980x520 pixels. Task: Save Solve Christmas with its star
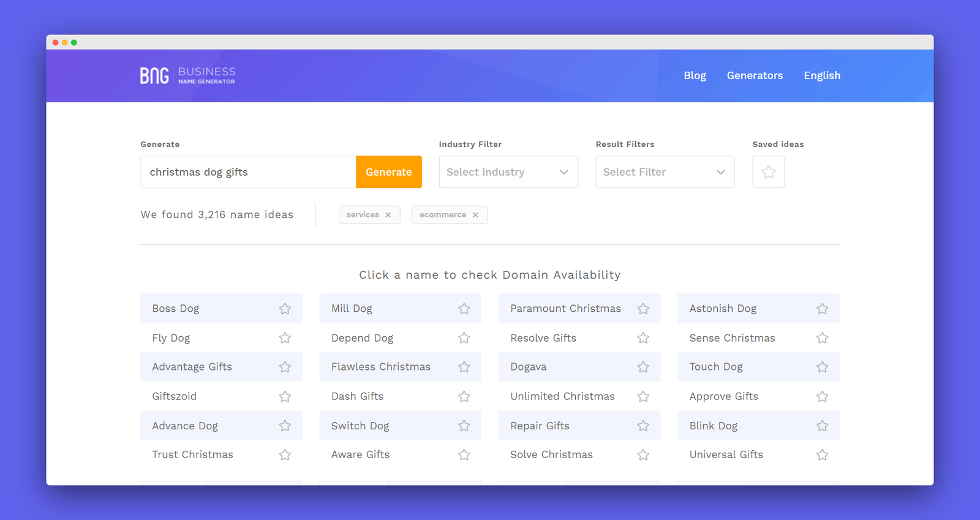tap(643, 454)
